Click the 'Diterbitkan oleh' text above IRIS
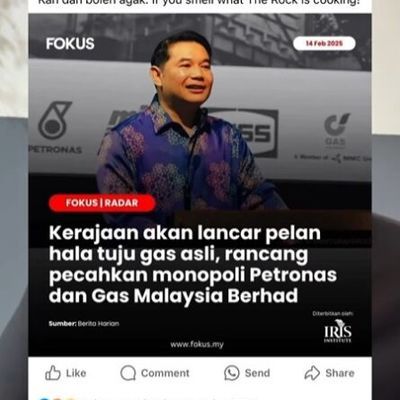Screen dimensions: 400x400 click(332, 314)
